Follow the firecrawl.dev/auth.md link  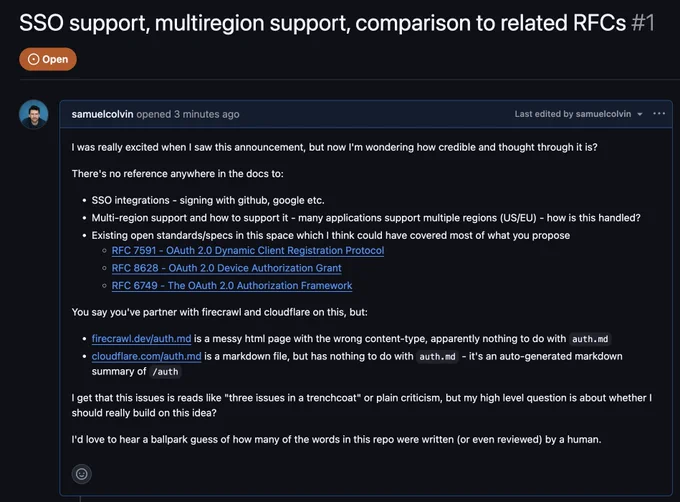point(141,339)
